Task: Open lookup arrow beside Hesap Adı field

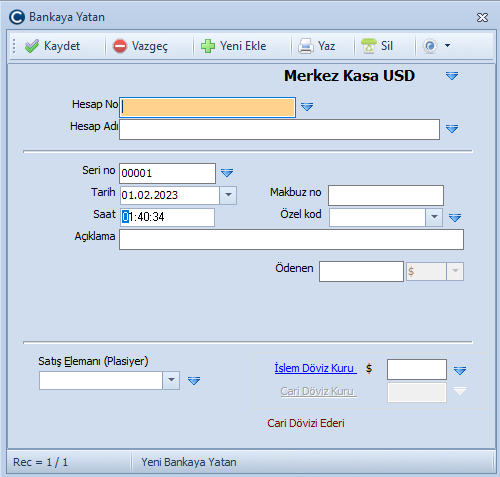Action: tap(452, 129)
